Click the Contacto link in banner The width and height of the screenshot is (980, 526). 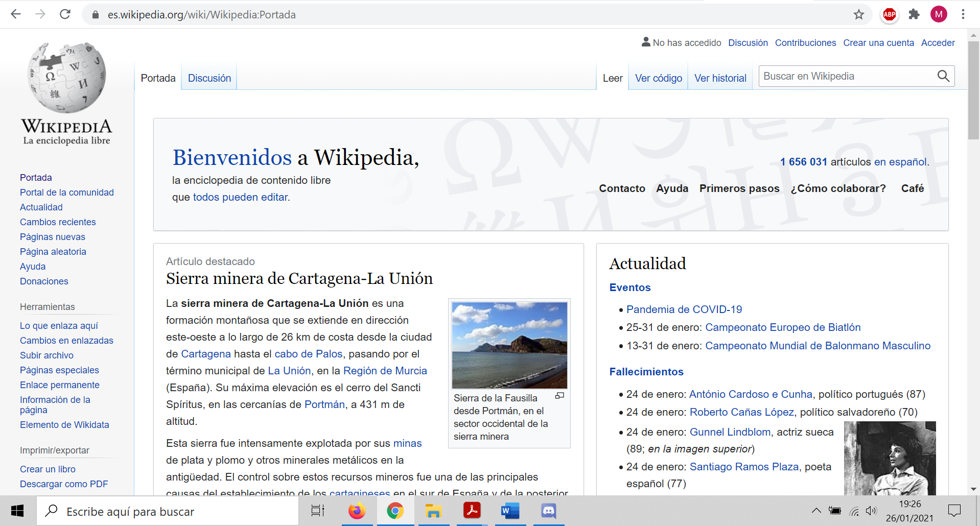pos(622,188)
